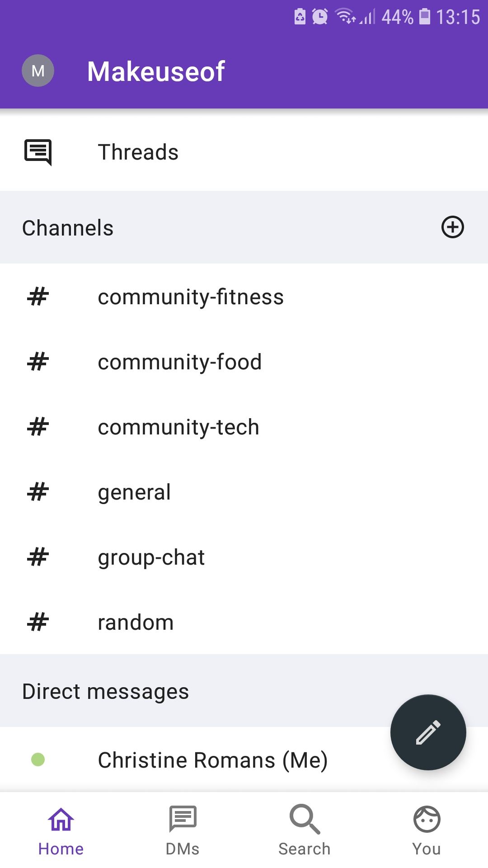Image resolution: width=488 pixels, height=868 pixels.
Task: Tap the compose pencil floating button
Action: coord(428,732)
